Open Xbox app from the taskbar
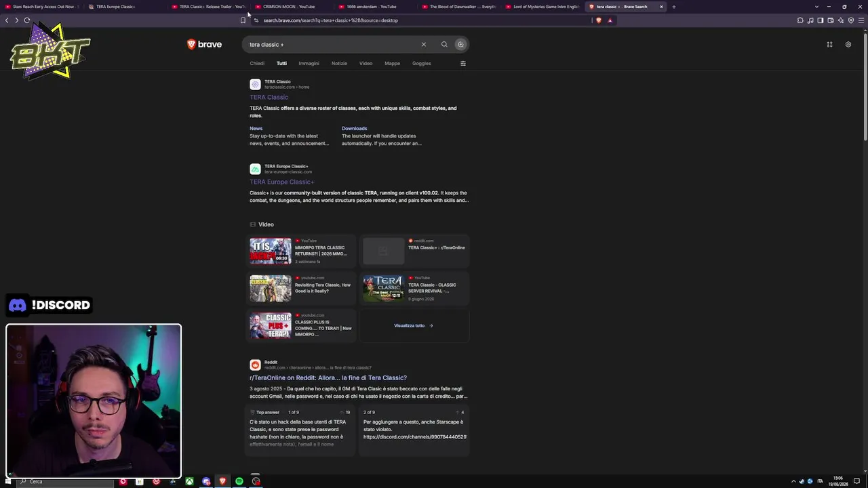868x488 pixels. pyautogui.click(x=189, y=482)
